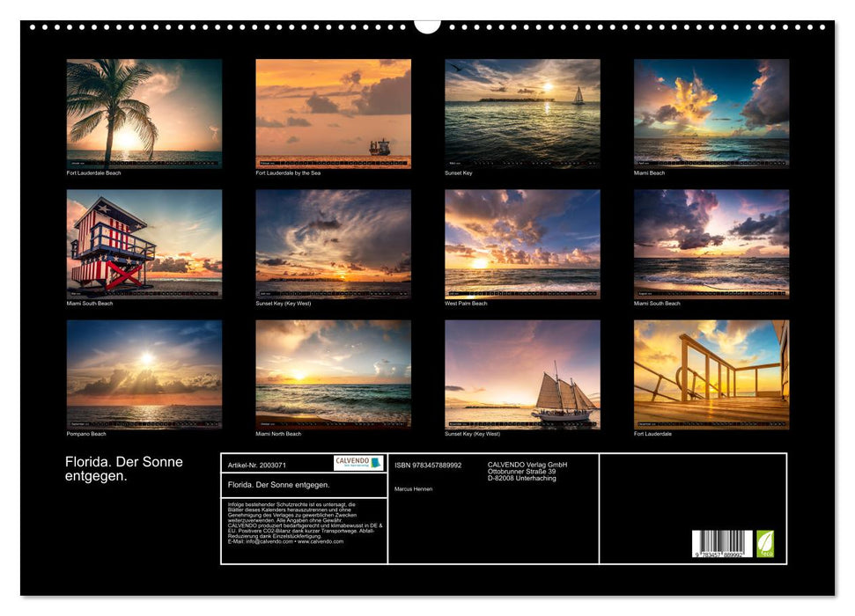
Task: Select the Sunset Key thumbnail
Action: click(522, 114)
